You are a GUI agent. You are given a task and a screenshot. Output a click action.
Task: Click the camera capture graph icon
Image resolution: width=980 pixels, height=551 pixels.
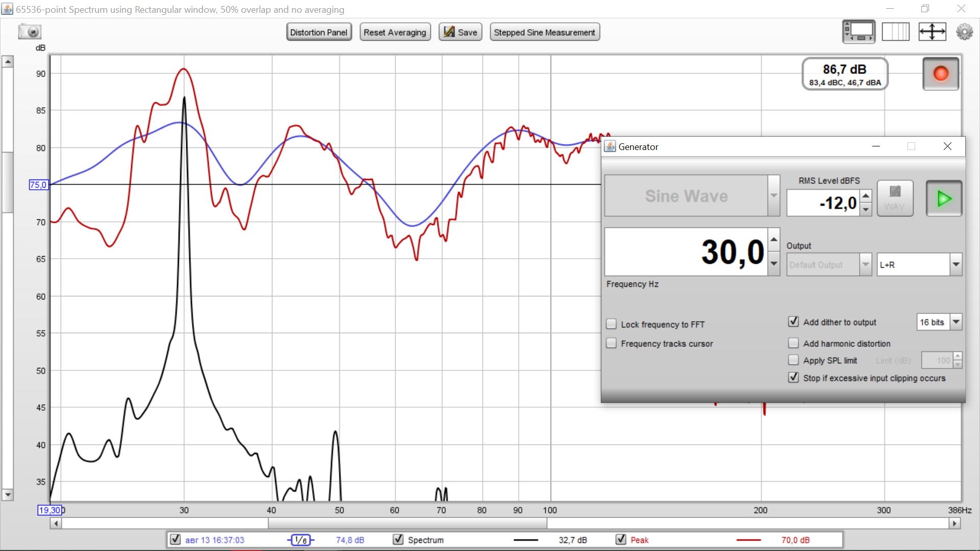pyautogui.click(x=30, y=32)
